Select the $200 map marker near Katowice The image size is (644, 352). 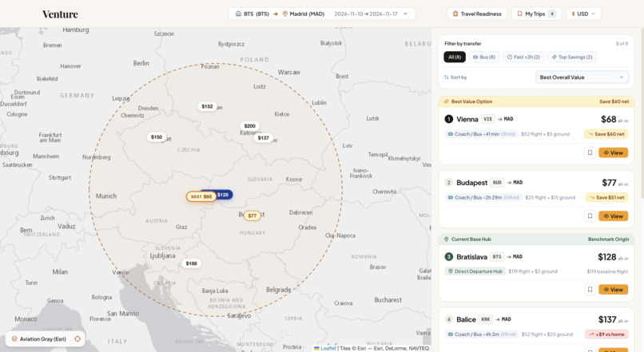coord(250,126)
